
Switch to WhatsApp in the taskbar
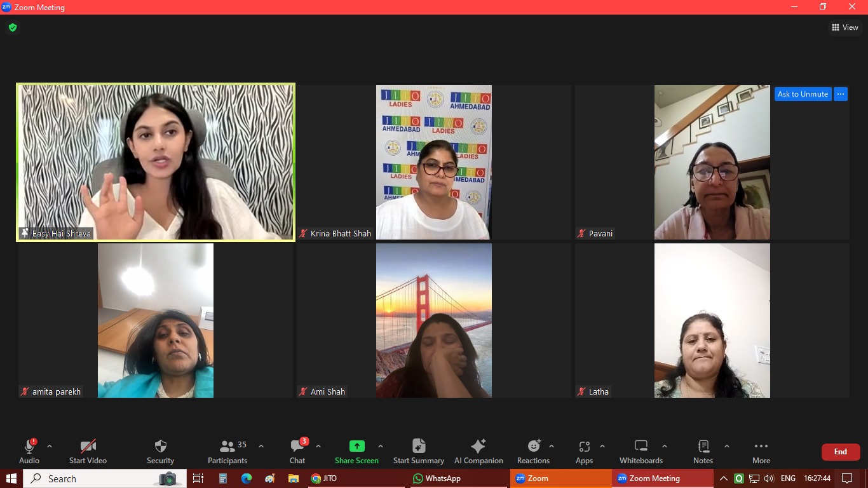tap(437, 478)
